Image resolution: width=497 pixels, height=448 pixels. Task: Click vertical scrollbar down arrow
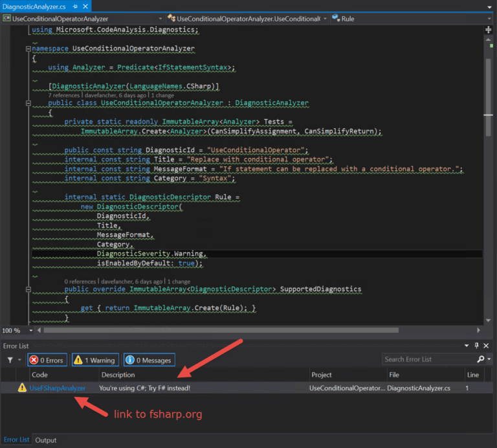[x=488, y=320]
